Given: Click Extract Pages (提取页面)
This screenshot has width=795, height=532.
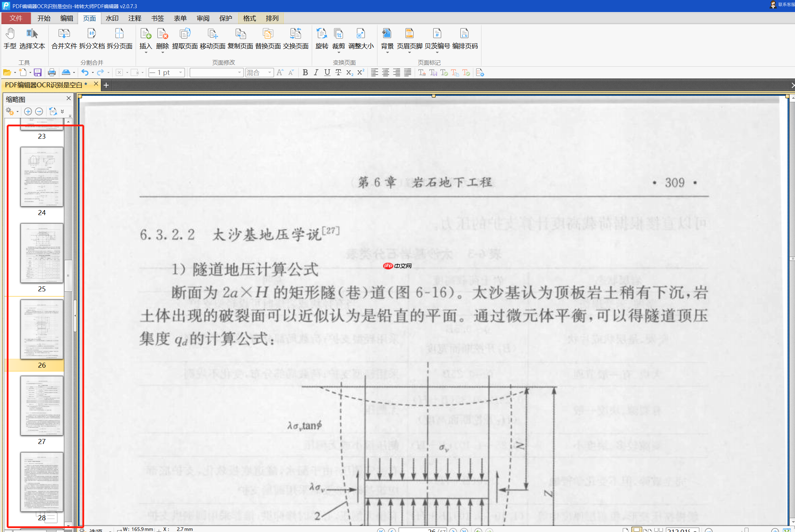Looking at the screenshot, I should tap(185, 39).
